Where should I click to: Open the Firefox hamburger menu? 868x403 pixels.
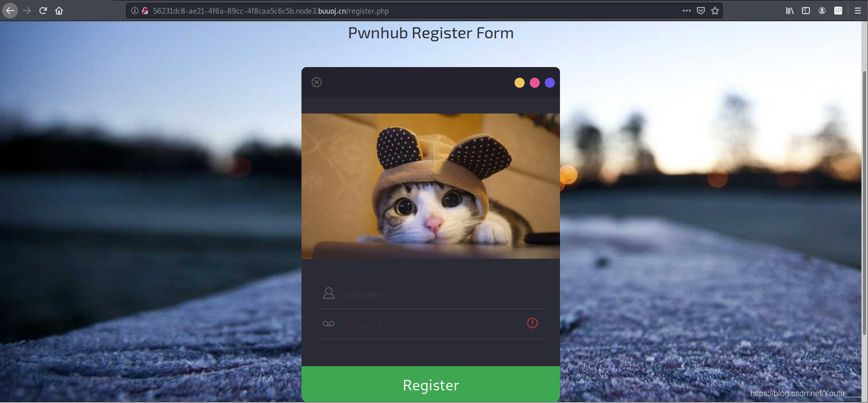pyautogui.click(x=858, y=11)
